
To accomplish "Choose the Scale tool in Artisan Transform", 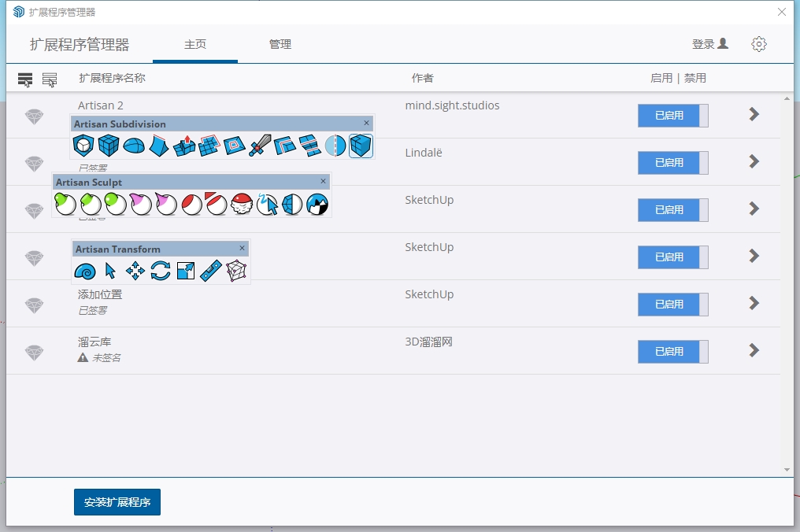I will (186, 271).
